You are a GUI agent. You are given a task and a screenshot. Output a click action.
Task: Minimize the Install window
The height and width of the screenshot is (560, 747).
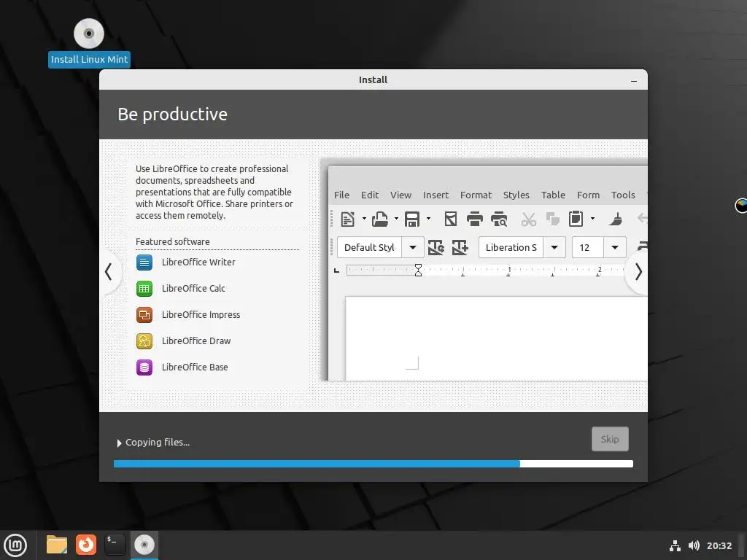(634, 80)
